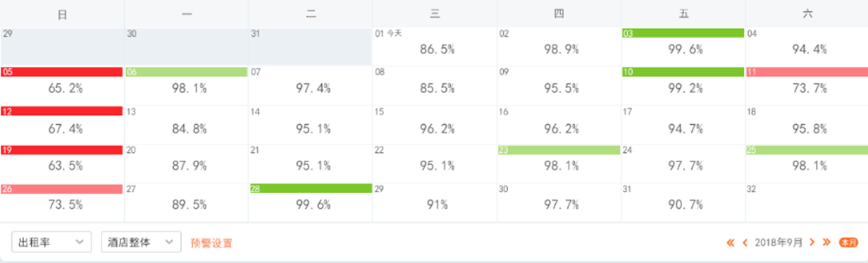
Task: Click the 日 weekday column header
Action: coord(62,14)
